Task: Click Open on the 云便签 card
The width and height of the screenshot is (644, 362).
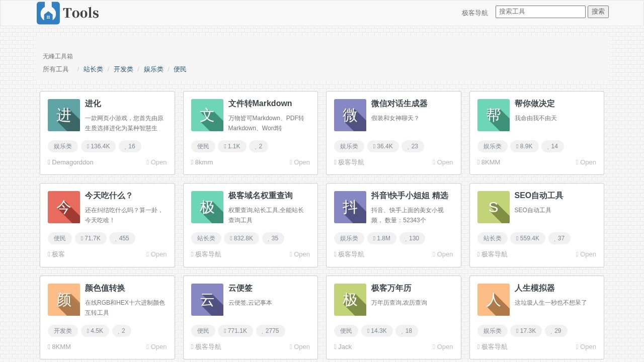Action: point(300,346)
